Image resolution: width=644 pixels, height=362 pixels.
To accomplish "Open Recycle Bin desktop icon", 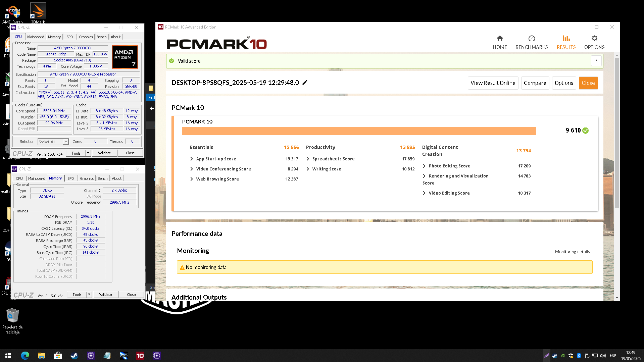I will click(12, 321).
